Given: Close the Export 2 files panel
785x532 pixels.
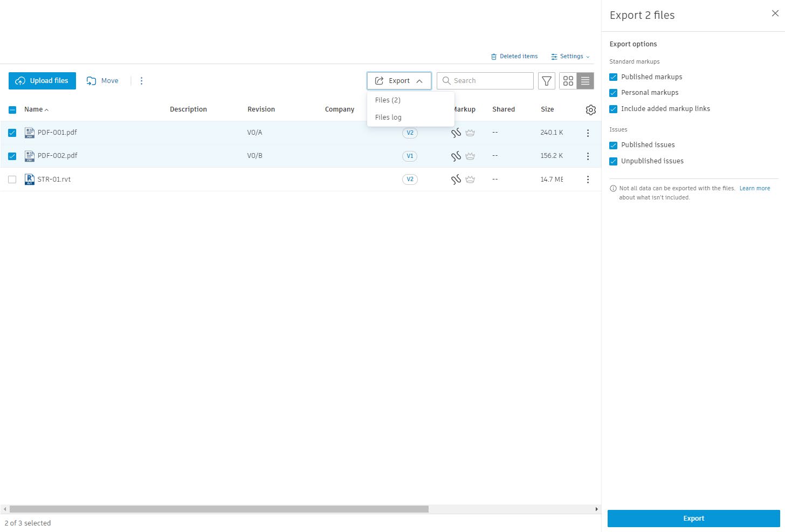Looking at the screenshot, I should (x=775, y=13).
